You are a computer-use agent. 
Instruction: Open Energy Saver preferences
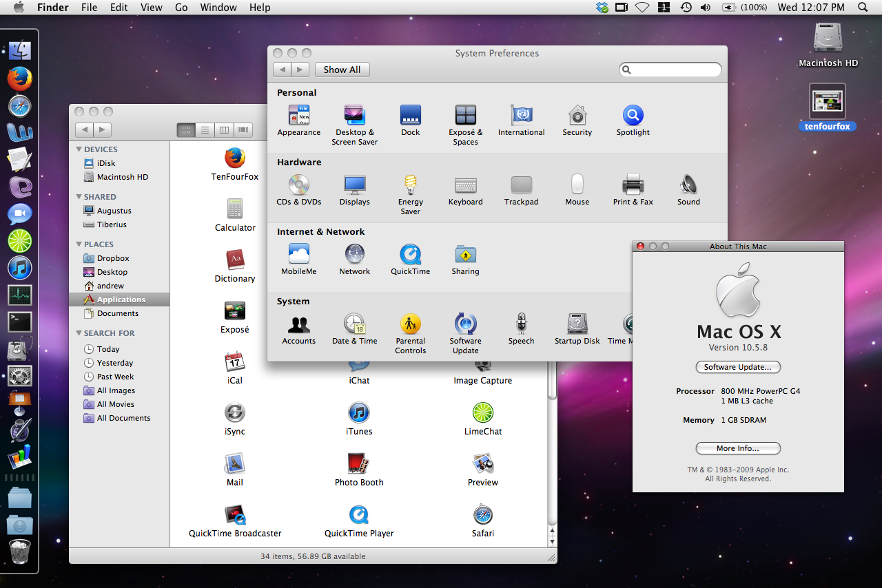[410, 185]
